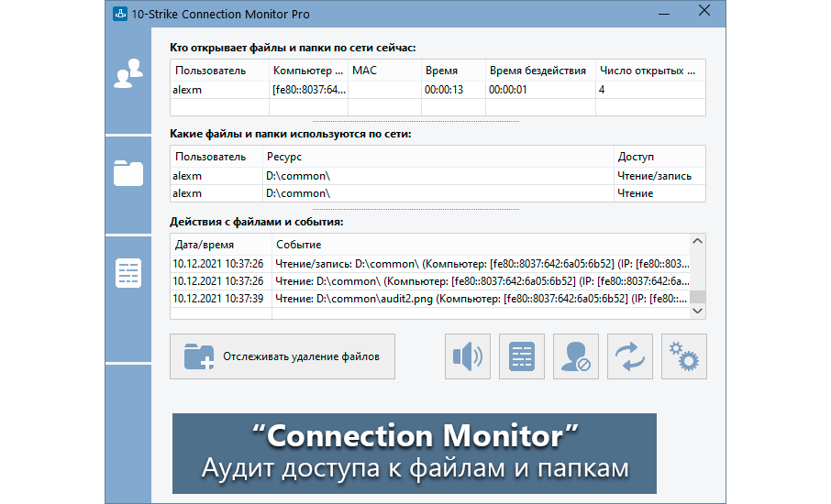
Task: Click the 10-Strike app icon in title bar
Action: [120, 14]
